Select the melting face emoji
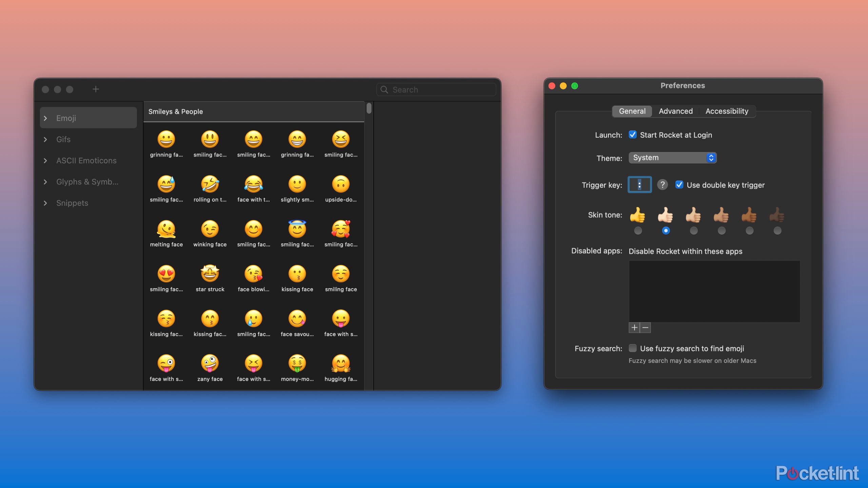 pyautogui.click(x=166, y=229)
